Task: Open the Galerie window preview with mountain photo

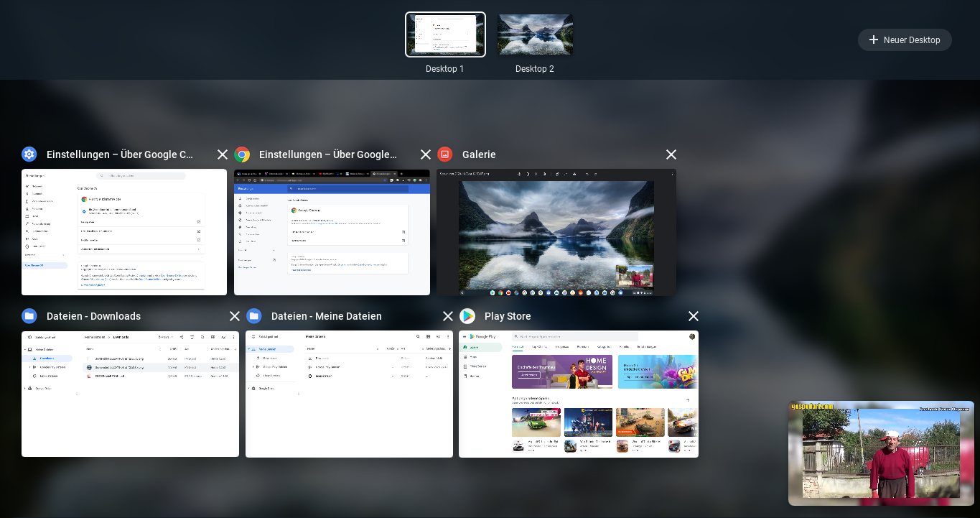Action: pos(556,232)
